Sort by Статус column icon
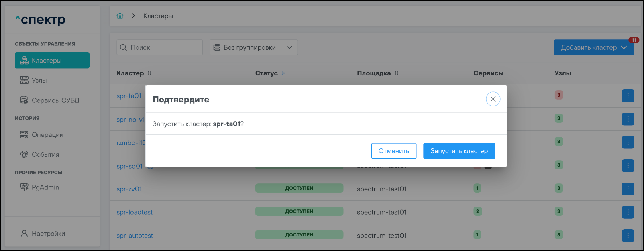 coord(283,73)
